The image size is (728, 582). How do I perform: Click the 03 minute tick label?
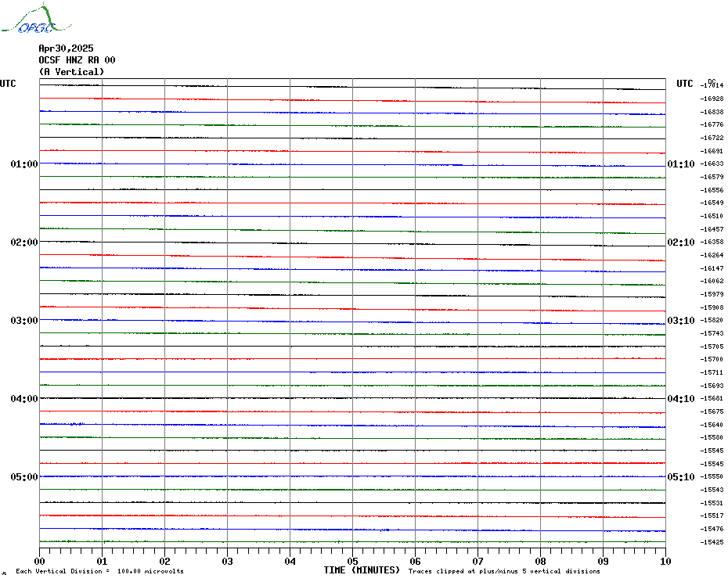coord(228,562)
